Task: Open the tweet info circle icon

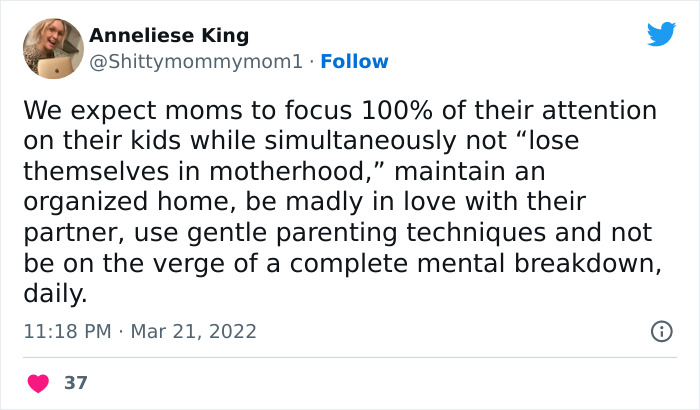Action: 661,331
